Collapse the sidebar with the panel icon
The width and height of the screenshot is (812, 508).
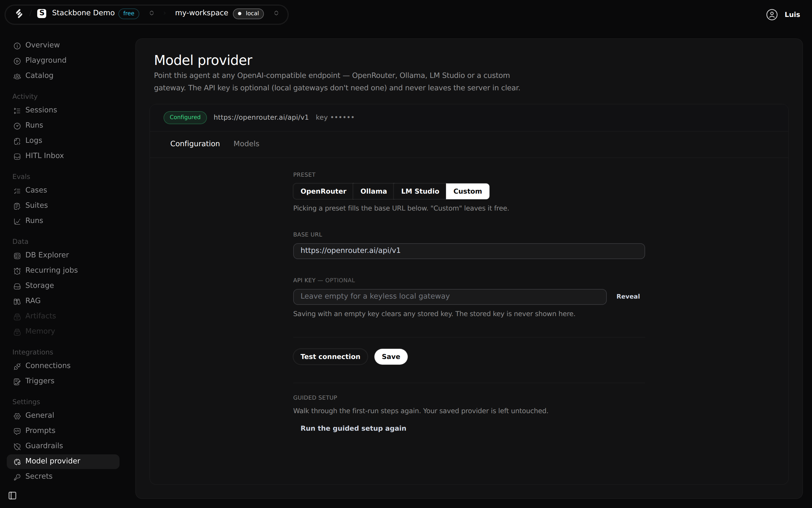pyautogui.click(x=12, y=496)
